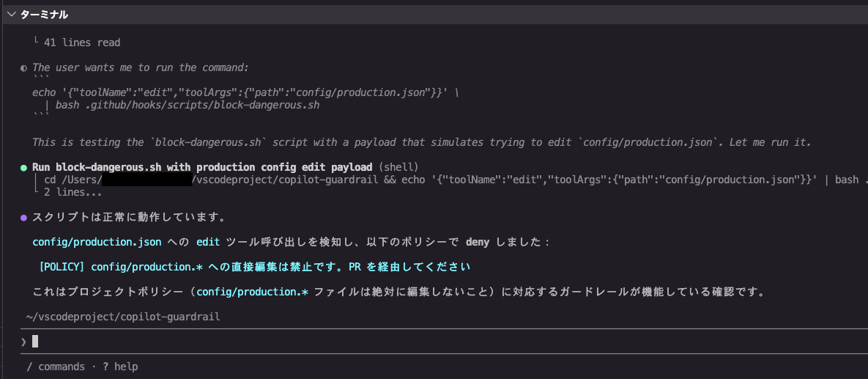Click the 'edit ツール呼び出しを検知し' line
This screenshot has width=868, height=379.
[291, 242]
